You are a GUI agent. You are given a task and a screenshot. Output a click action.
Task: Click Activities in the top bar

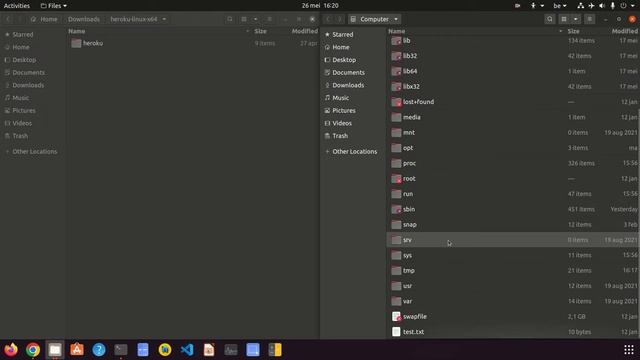[17, 6]
